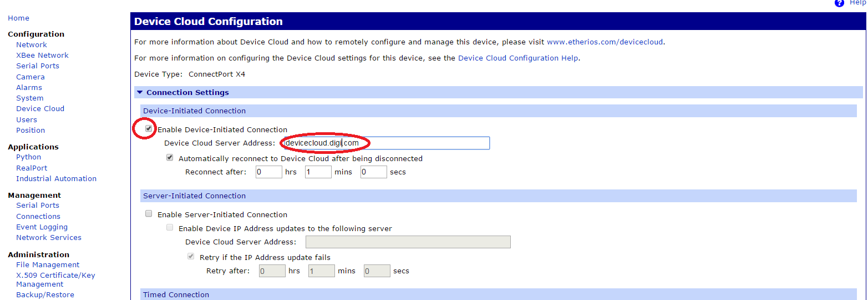Toggle Automatically reconnect to Device Cloud checkbox
868x300 pixels.
tap(170, 158)
